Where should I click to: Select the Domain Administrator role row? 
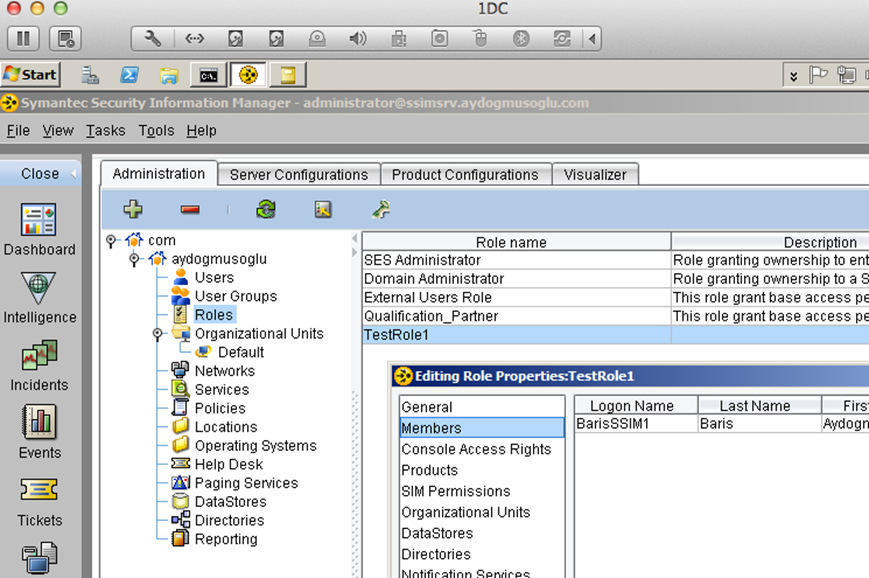615,279
